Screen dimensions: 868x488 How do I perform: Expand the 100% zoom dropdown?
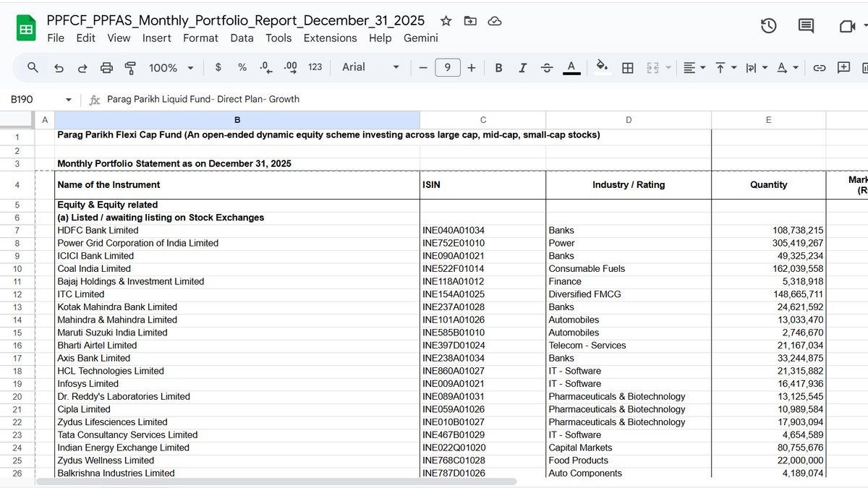click(171, 67)
